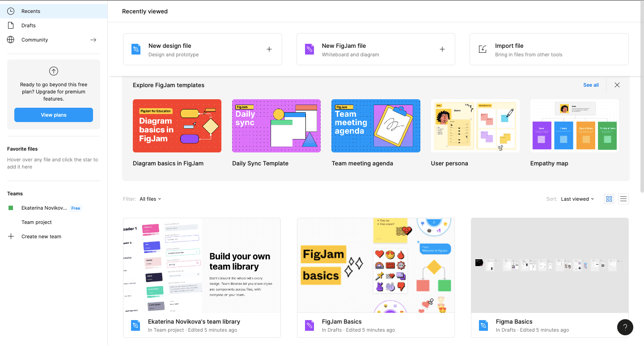This screenshot has width=644, height=346.
Task: Open the All files filter dropdown
Action: (150, 199)
